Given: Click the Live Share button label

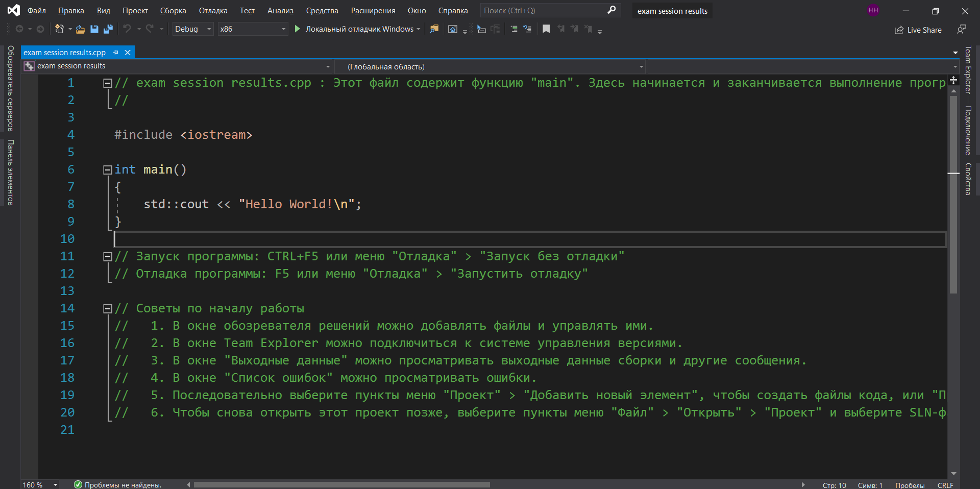Looking at the screenshot, I should (x=924, y=30).
